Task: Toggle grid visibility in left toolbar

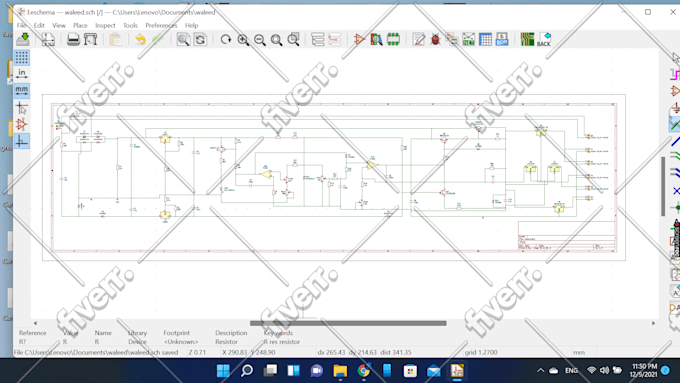Action: (x=22, y=57)
